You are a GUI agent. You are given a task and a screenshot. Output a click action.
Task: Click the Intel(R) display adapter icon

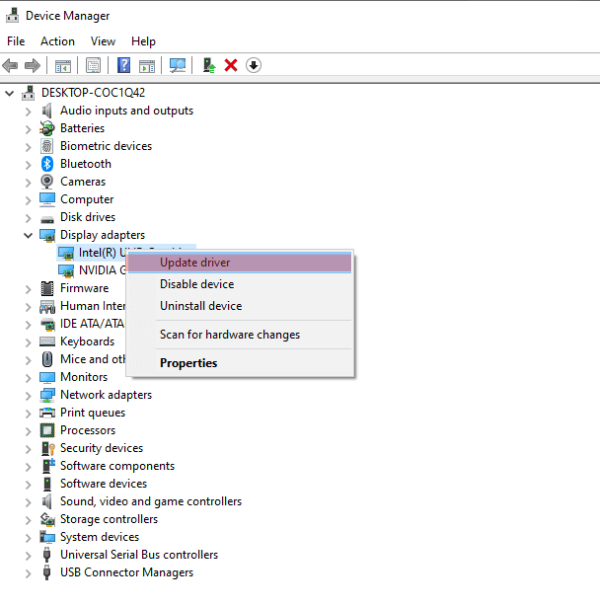click(66, 253)
